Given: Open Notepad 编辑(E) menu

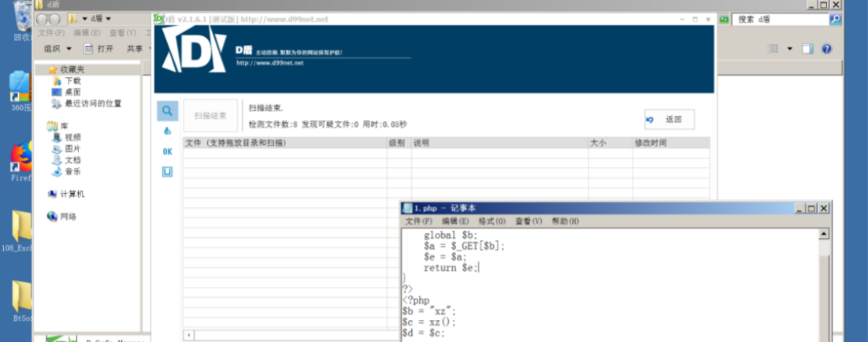Looking at the screenshot, I should pyautogui.click(x=455, y=221).
